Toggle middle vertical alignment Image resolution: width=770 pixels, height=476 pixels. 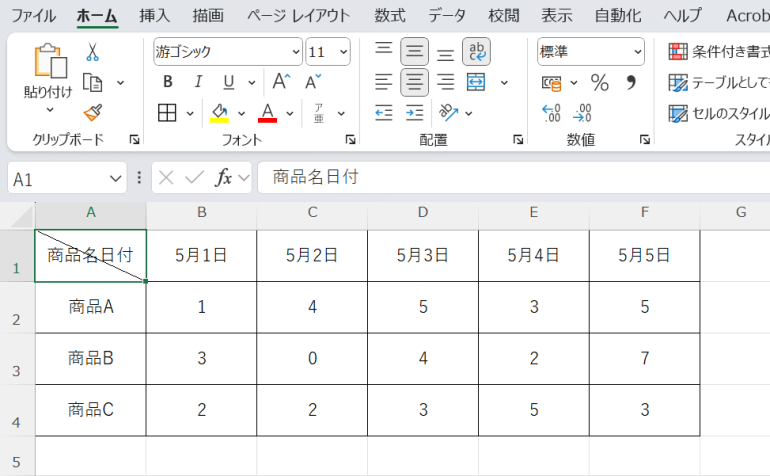coord(414,51)
